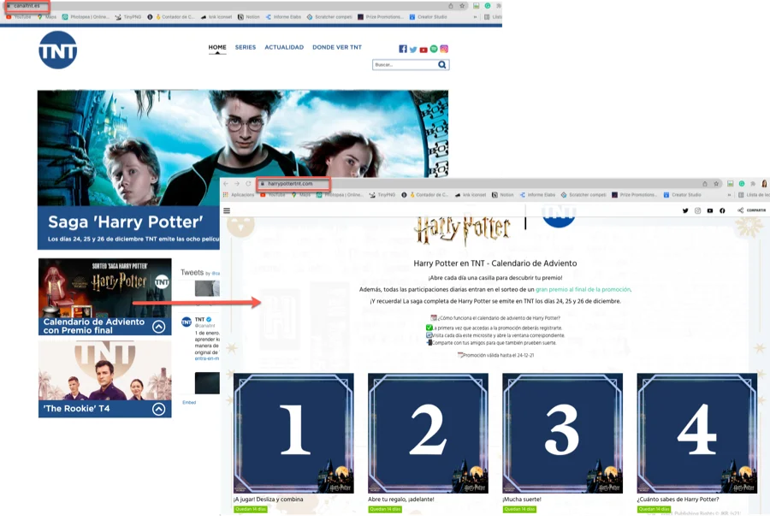Screen dimensions: 770x532
Task: Show hidden bookmarks chevron in harrypottertnt.com window
Action: point(729,195)
